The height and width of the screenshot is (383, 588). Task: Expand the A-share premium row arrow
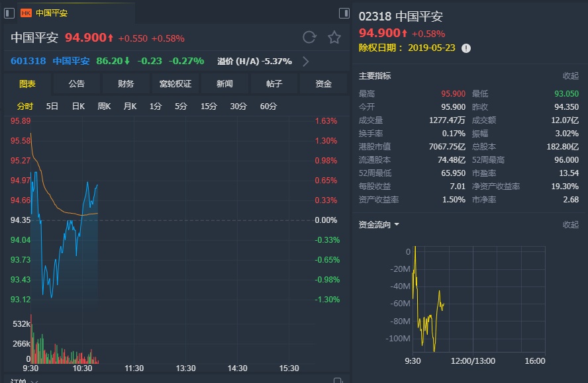click(305, 62)
